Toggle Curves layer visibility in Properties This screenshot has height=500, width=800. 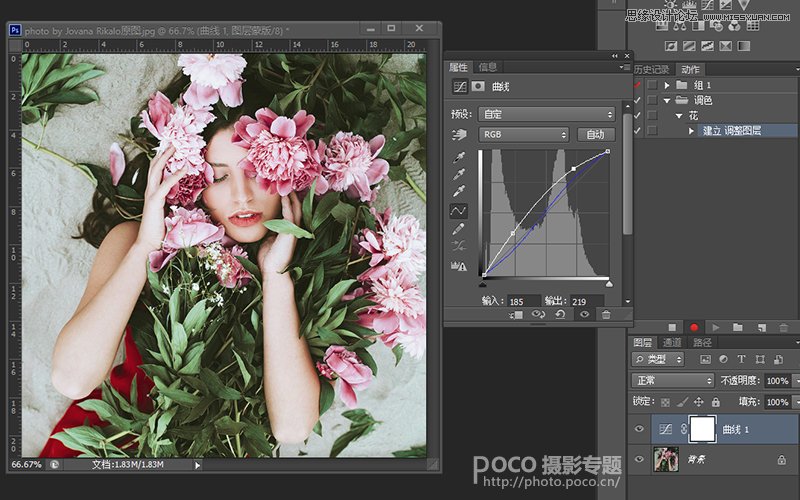585,315
